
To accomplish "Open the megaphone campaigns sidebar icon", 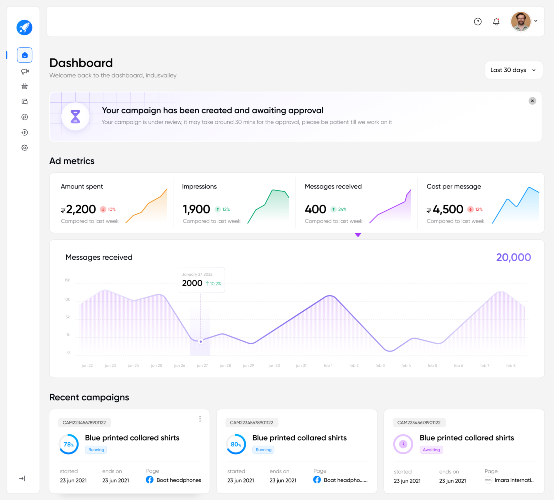I will coord(25,71).
